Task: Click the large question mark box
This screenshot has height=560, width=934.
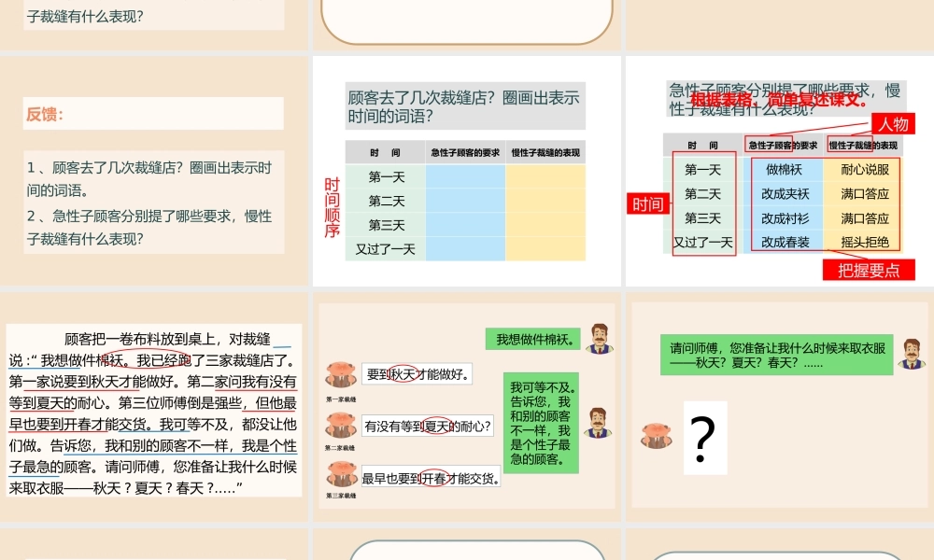Action: click(x=705, y=438)
